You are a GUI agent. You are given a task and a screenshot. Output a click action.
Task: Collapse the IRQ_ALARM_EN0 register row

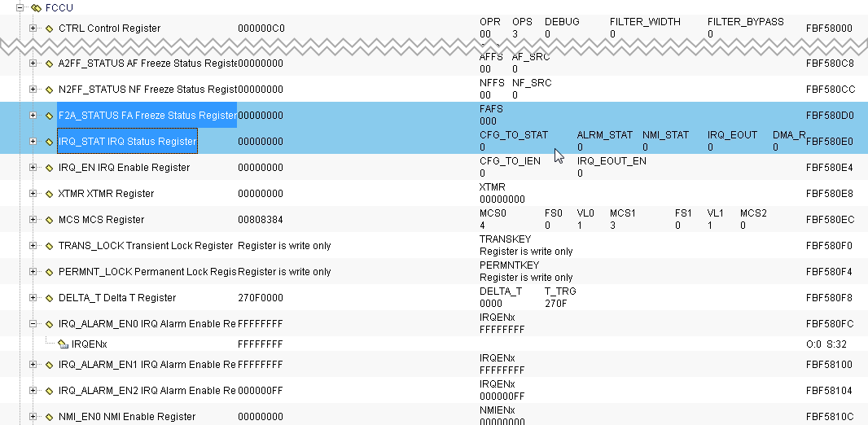[x=33, y=323]
